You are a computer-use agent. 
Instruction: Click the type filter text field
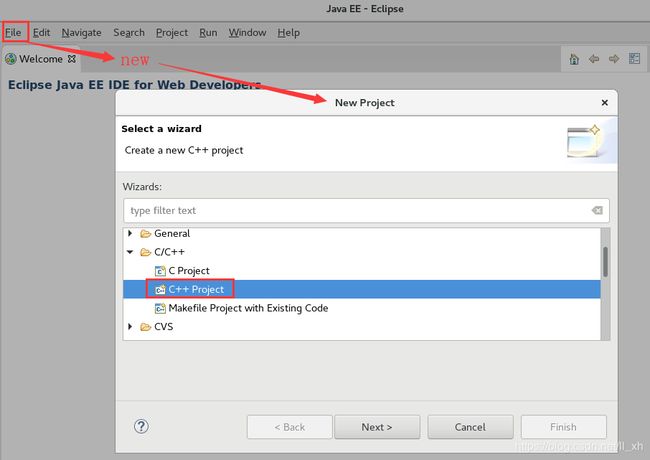pos(366,211)
